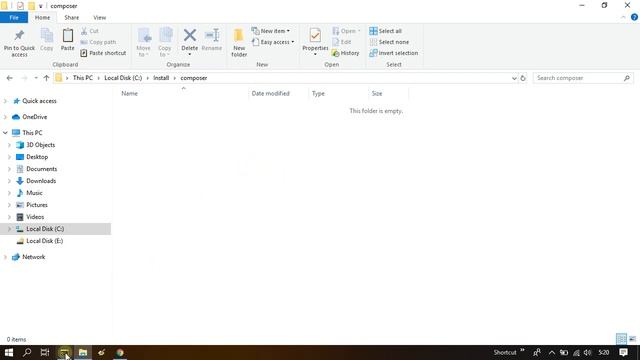The height and width of the screenshot is (360, 640).
Task: Open the Copy to menu
Action: [165, 43]
